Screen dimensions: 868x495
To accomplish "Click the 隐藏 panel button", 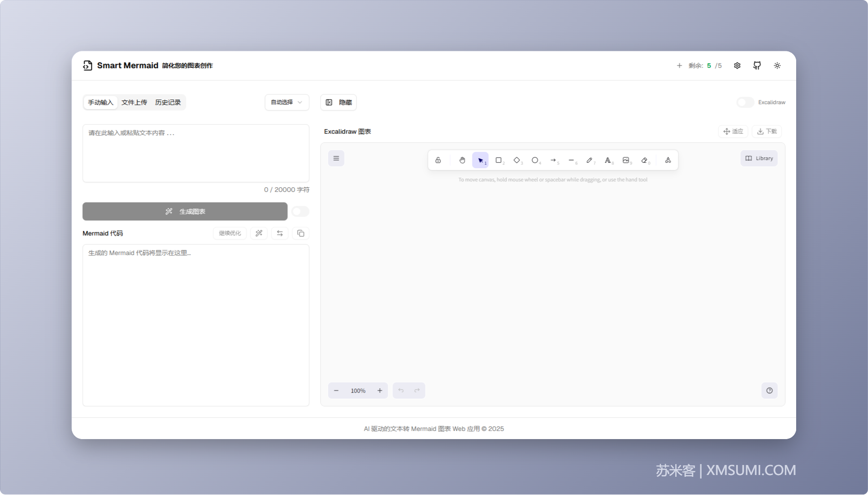I will point(338,102).
